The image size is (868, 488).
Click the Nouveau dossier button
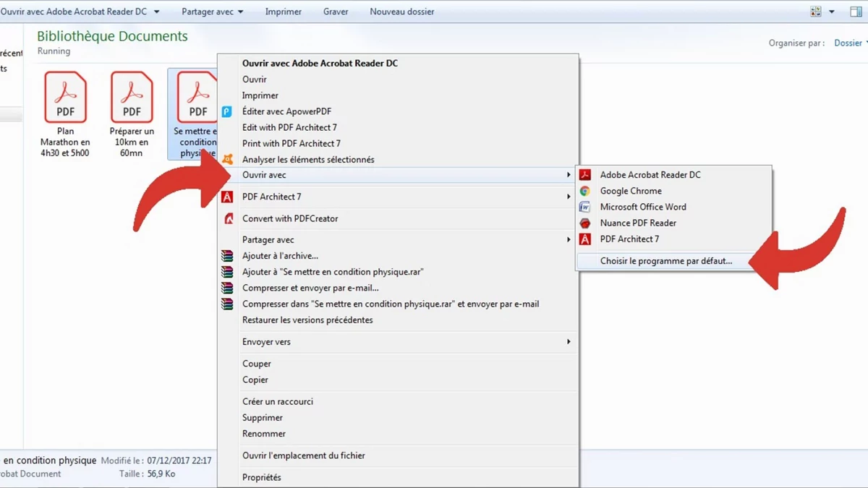[x=401, y=11]
